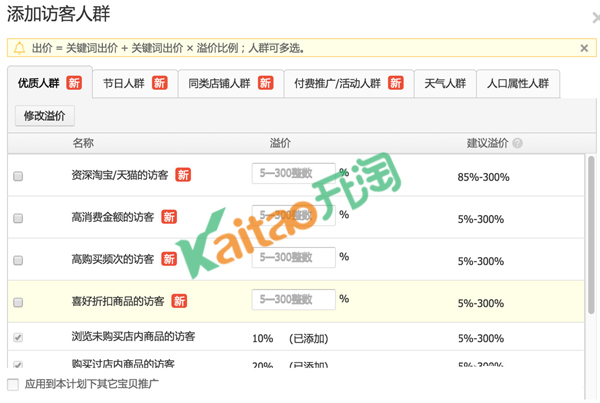Click the 资深淘宝/天猫的访客 row name
This screenshot has height=403, width=600.
pyautogui.click(x=120, y=175)
